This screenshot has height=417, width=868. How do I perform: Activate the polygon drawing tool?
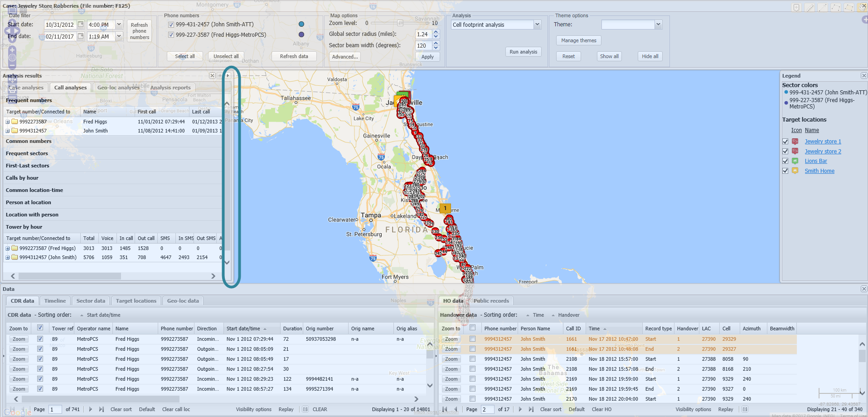click(849, 7)
